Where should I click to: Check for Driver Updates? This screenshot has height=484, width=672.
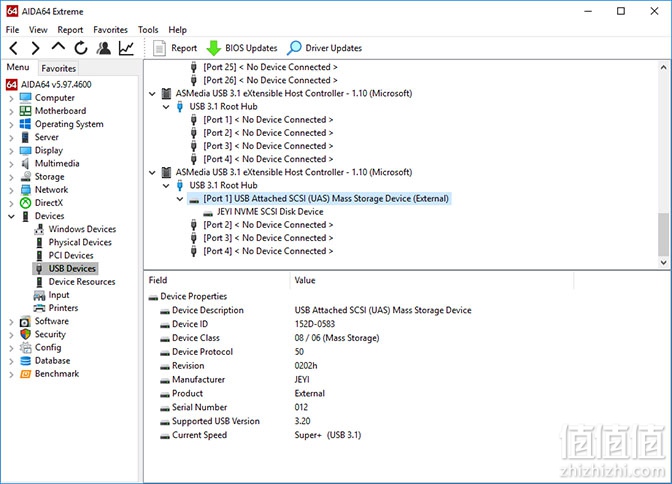point(324,48)
